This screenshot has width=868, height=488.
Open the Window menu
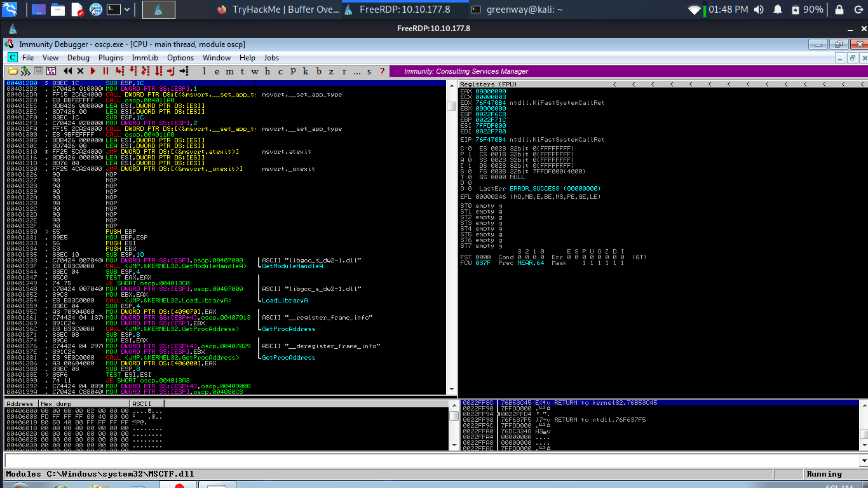(x=217, y=58)
